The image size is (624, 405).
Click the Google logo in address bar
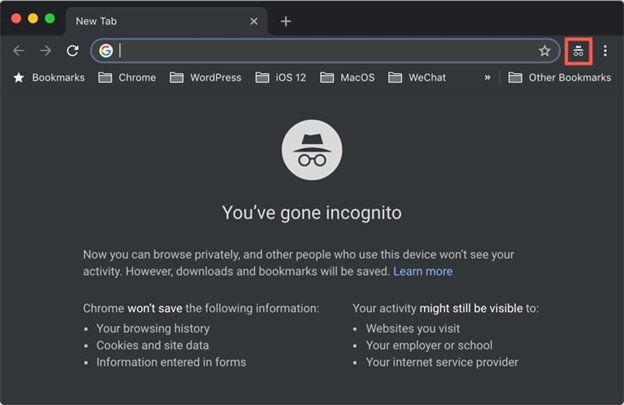pos(106,51)
